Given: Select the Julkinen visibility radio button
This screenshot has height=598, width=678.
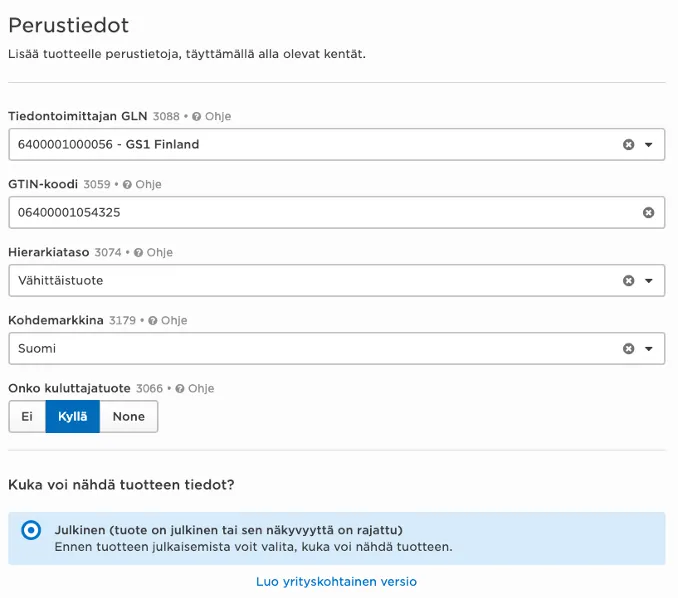Looking at the screenshot, I should (x=31, y=530).
